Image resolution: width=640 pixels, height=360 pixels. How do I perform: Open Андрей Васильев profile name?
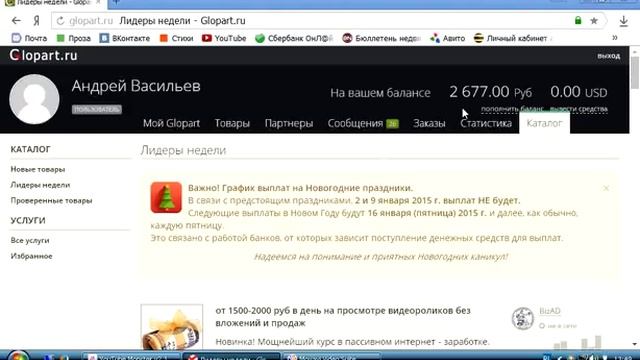pyautogui.click(x=136, y=86)
